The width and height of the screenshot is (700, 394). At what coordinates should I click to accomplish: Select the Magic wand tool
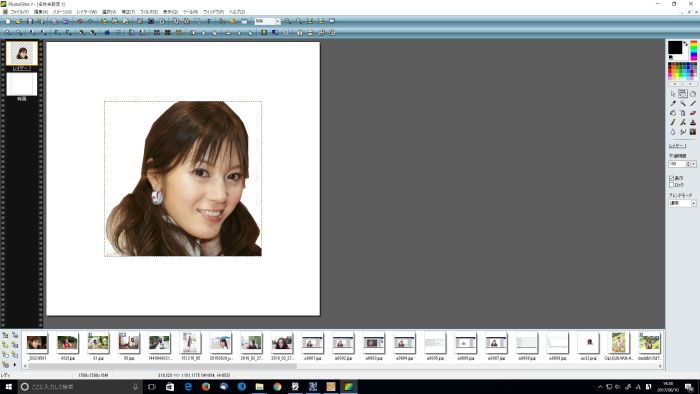pos(683,104)
